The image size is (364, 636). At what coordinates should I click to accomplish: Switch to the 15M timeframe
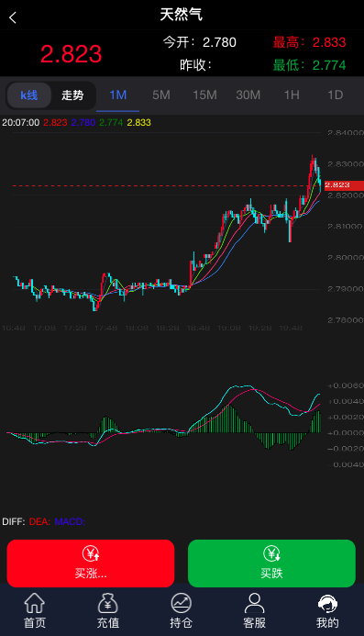click(x=204, y=95)
